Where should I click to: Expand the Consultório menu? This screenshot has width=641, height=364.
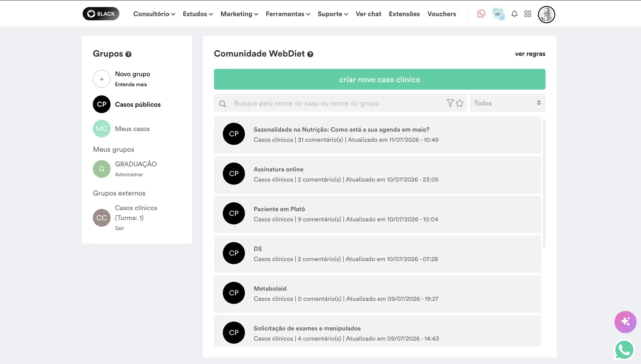(154, 14)
